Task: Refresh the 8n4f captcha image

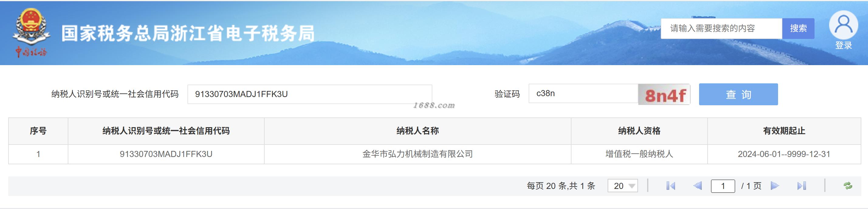Action: (x=664, y=95)
